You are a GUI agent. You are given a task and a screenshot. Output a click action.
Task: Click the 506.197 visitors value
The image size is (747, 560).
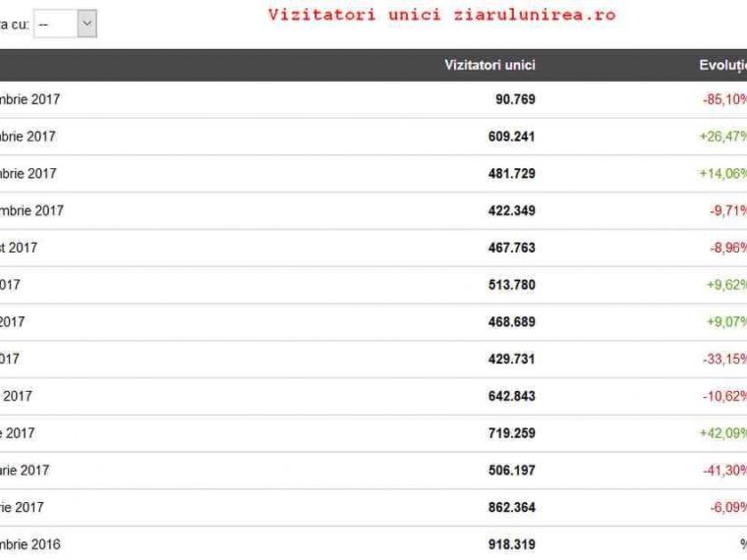tap(512, 471)
